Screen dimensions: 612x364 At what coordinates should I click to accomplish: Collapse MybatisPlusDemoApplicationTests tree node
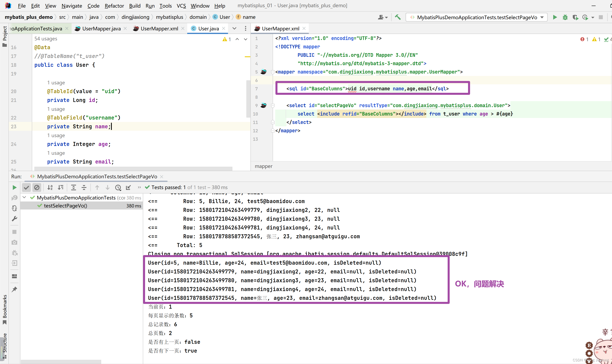24,197
